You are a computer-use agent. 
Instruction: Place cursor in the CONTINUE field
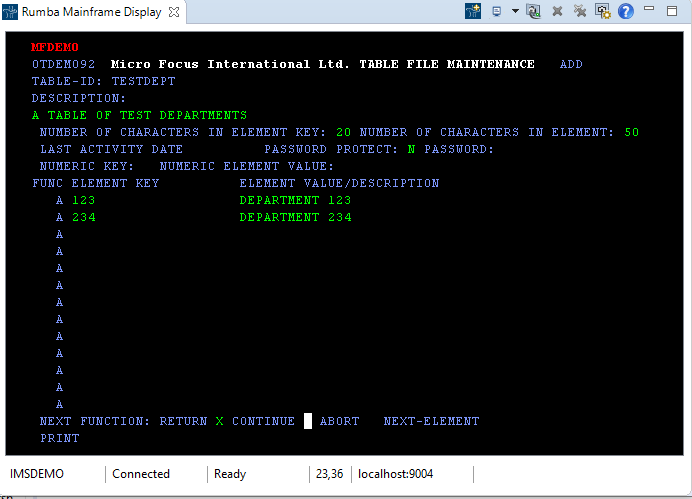308,421
